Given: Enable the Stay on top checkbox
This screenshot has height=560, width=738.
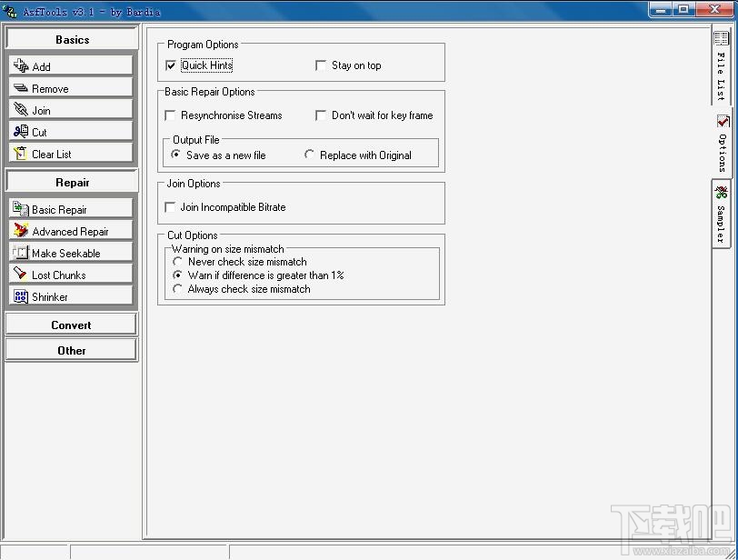Looking at the screenshot, I should coord(321,65).
